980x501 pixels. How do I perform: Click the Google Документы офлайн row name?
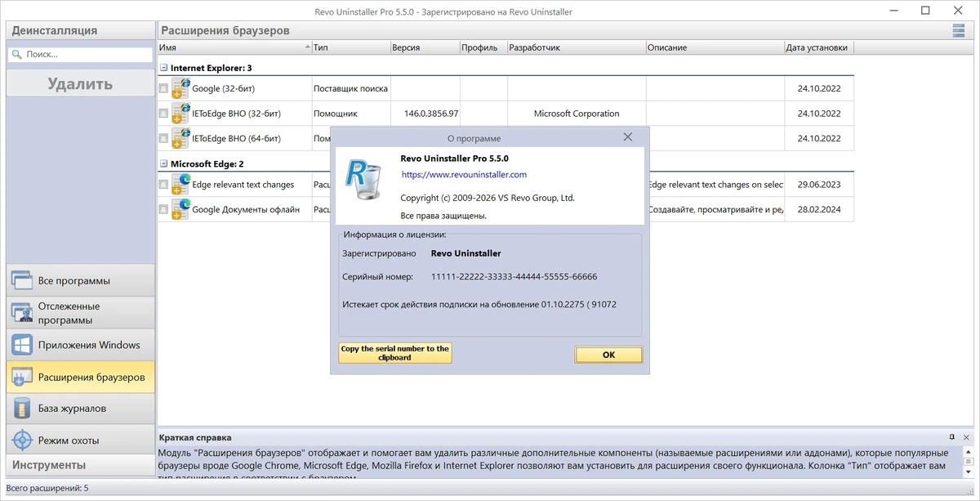click(x=246, y=209)
